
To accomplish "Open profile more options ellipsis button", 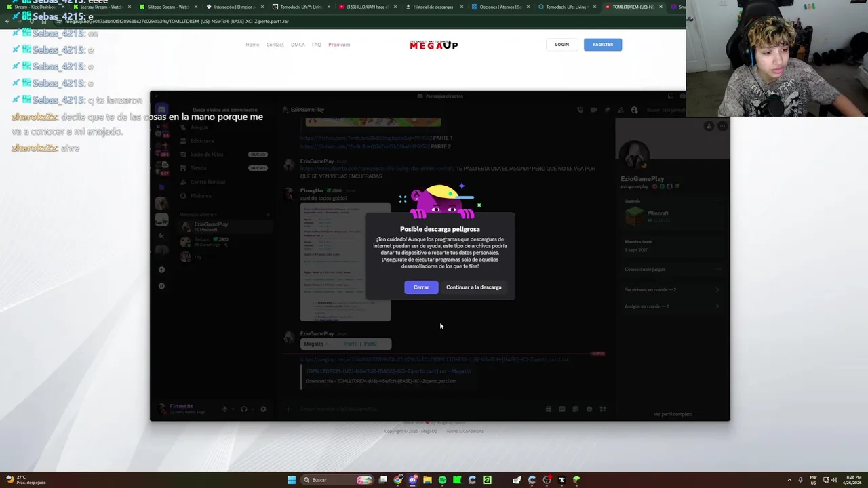I will click(x=723, y=126).
